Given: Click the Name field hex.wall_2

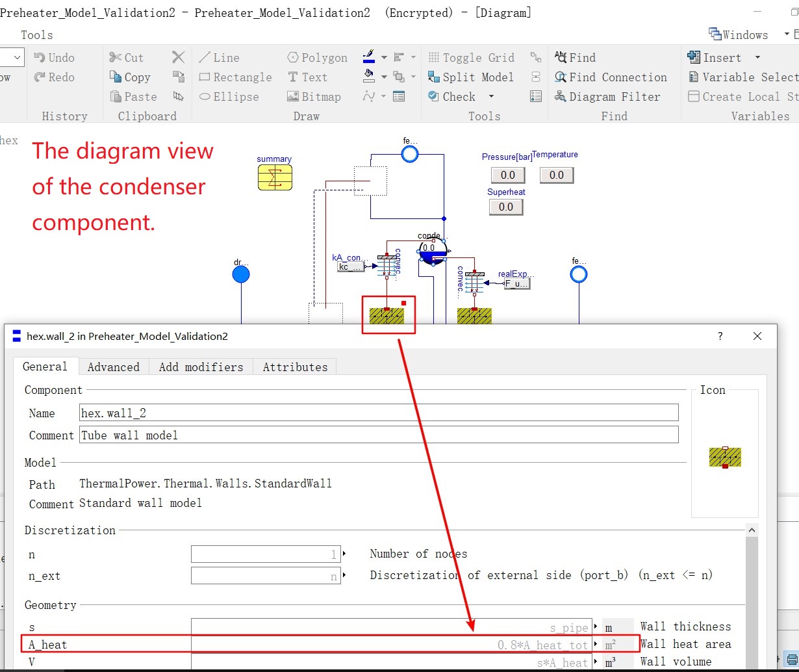Looking at the screenshot, I should (379, 413).
